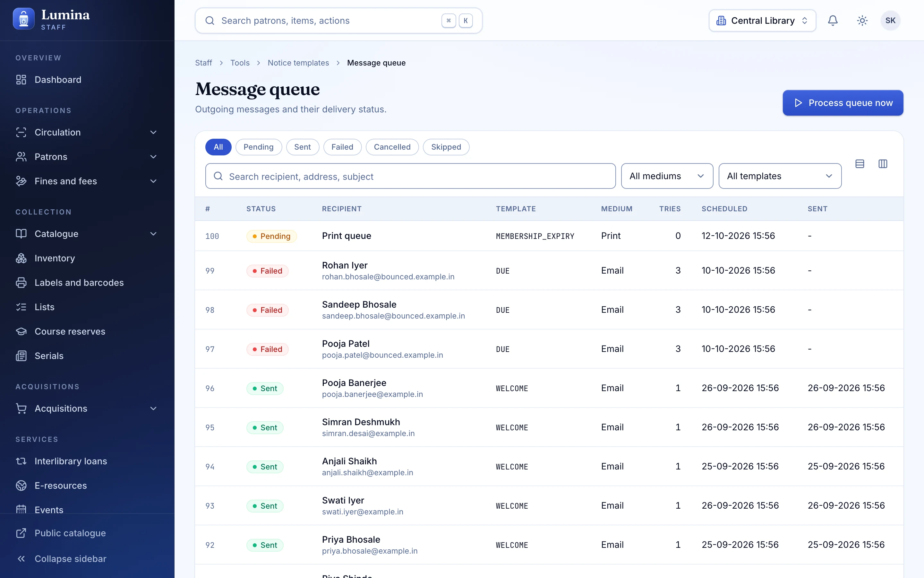
Task: Focus the global search patrons field
Action: (339, 21)
